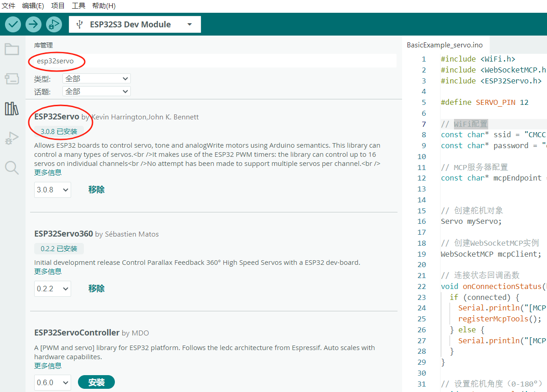This screenshot has width=547, height=392.
Task: Open 更多信息 link under ESP32Servo
Action: [48, 172]
